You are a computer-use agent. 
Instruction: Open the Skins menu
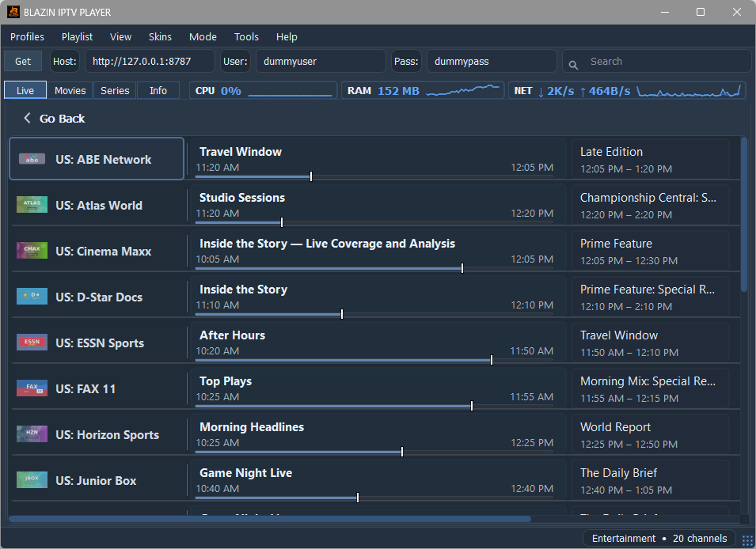pos(160,36)
